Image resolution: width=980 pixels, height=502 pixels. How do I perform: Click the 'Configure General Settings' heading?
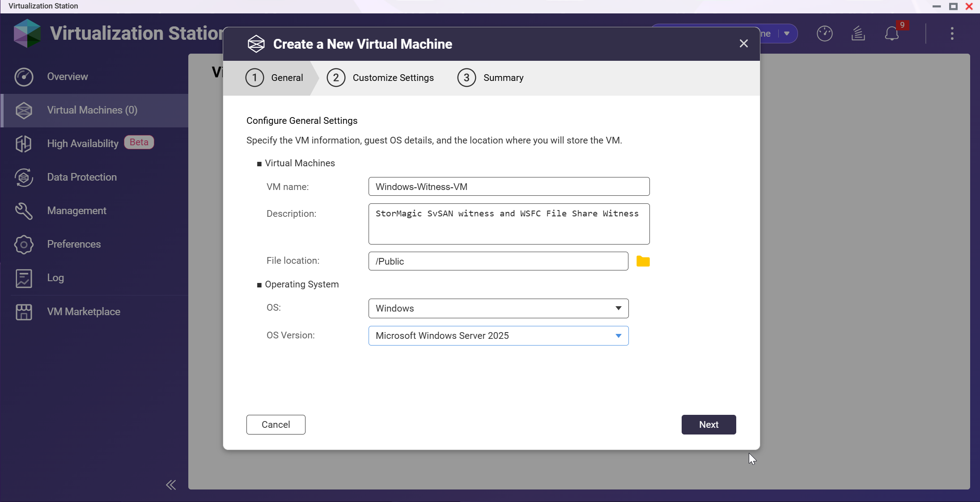click(x=302, y=121)
